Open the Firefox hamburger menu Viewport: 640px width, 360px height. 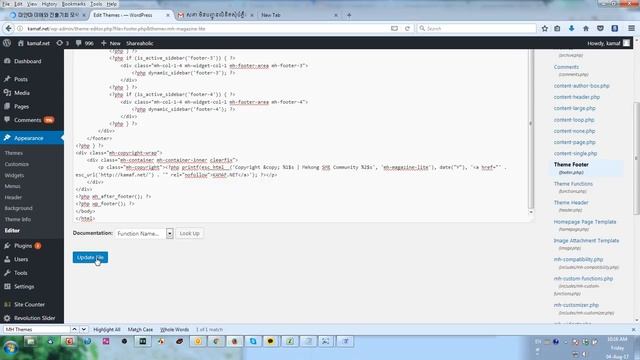[631, 28]
